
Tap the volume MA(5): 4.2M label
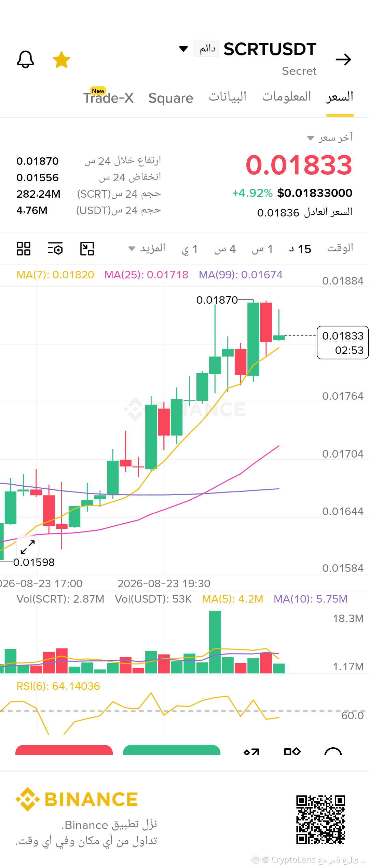tap(233, 599)
